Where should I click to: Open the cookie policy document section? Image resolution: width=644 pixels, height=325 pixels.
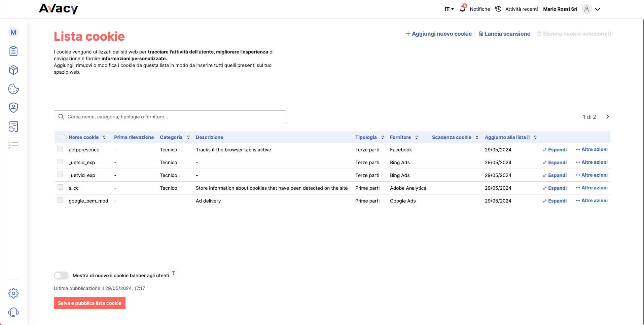(13, 127)
